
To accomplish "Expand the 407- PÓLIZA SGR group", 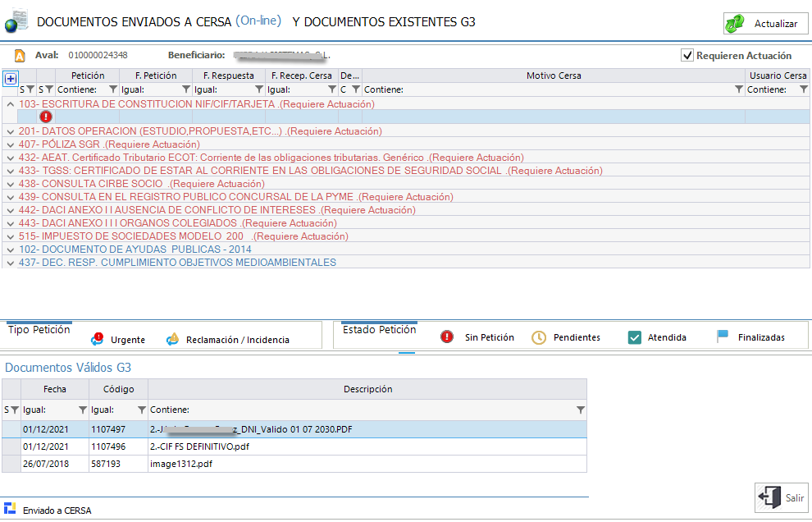I will (x=10, y=144).
